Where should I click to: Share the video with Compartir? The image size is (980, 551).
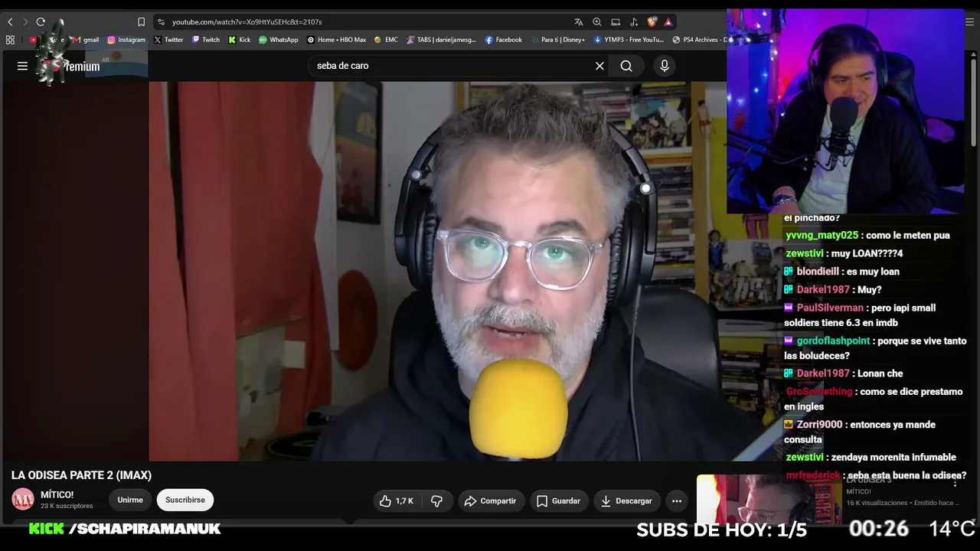pyautogui.click(x=490, y=501)
